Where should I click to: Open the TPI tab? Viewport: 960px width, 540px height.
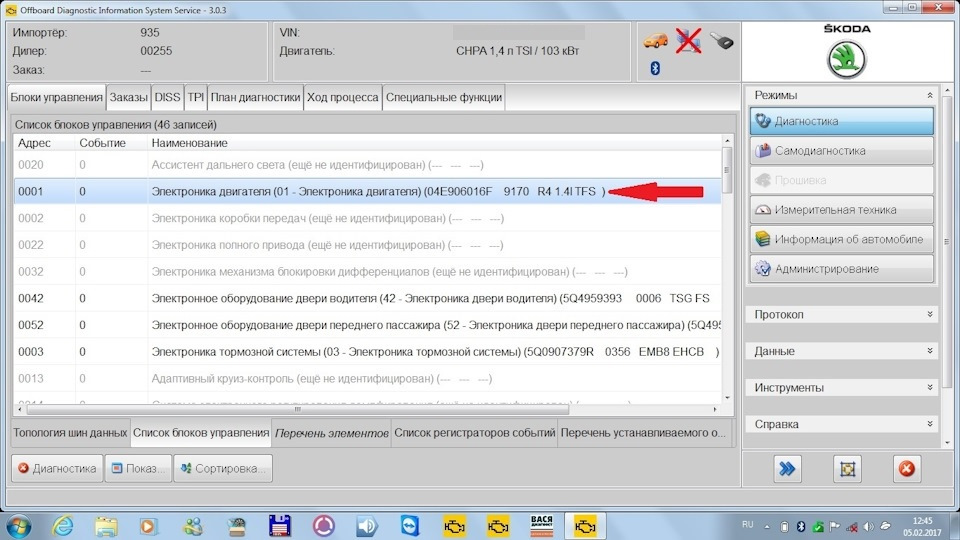click(196, 97)
